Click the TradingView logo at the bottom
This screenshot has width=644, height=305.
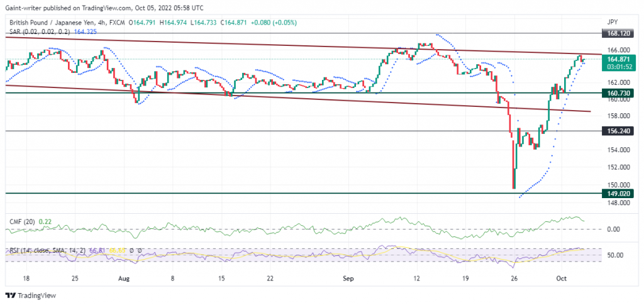click(x=30, y=296)
